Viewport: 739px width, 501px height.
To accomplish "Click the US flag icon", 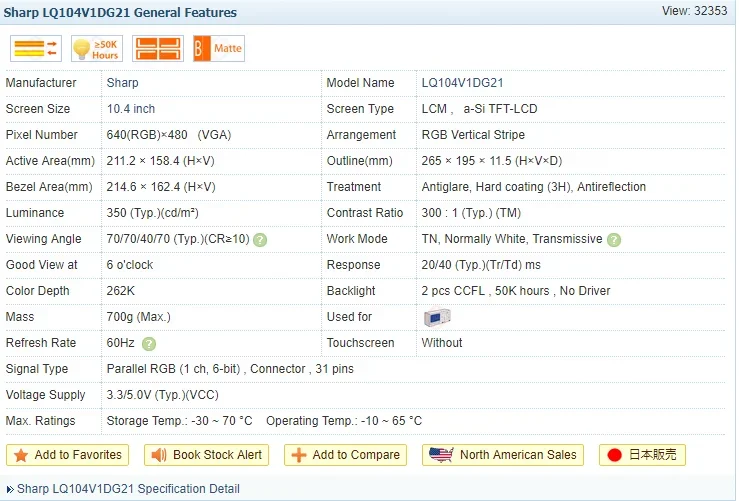I will click(x=441, y=455).
